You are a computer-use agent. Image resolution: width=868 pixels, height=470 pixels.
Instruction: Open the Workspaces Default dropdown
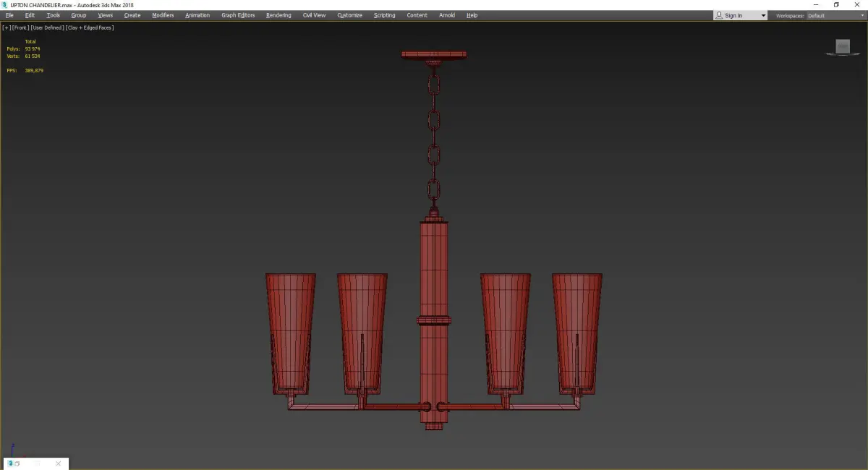click(x=835, y=15)
